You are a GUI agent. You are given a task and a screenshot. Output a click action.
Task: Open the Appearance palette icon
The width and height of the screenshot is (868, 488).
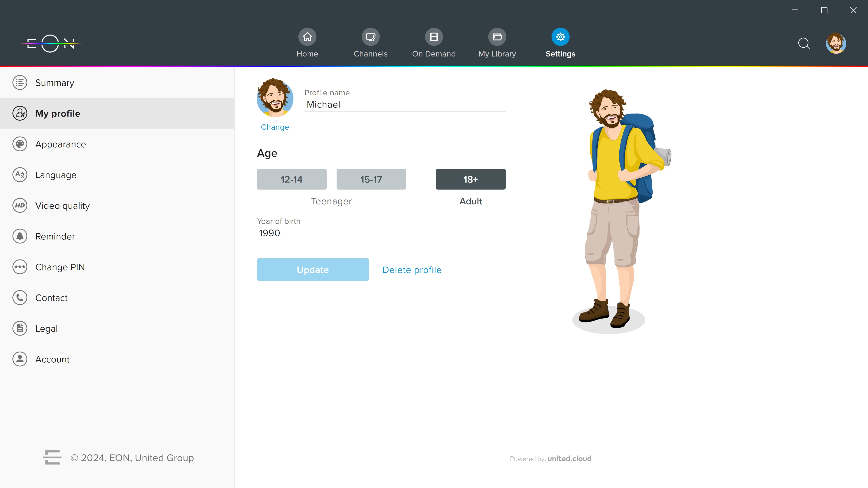[x=20, y=144]
